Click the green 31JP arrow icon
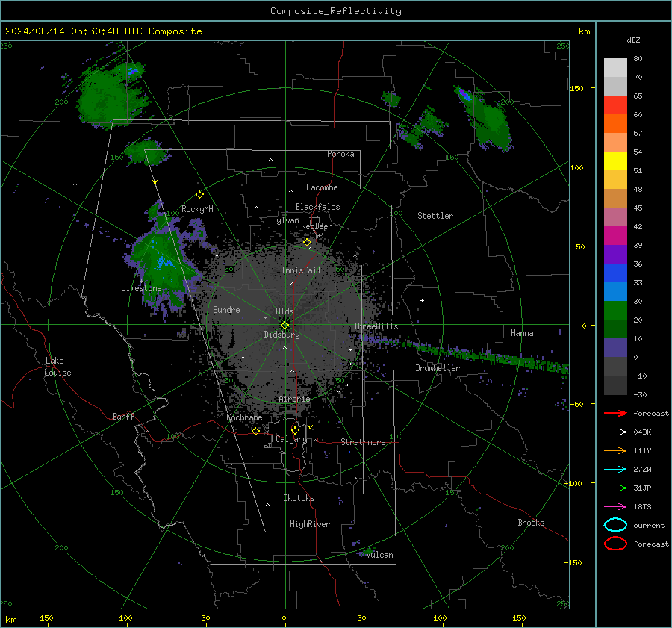The image size is (672, 628). tap(615, 488)
